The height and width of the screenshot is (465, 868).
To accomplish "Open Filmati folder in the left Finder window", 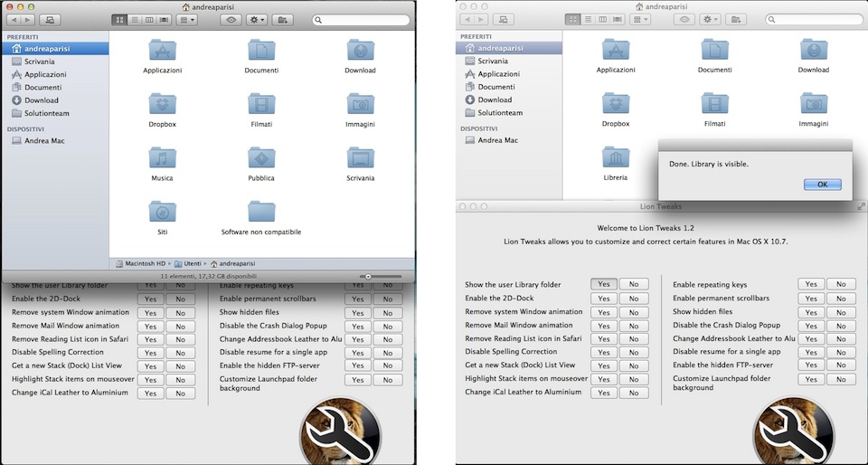I will (261, 104).
